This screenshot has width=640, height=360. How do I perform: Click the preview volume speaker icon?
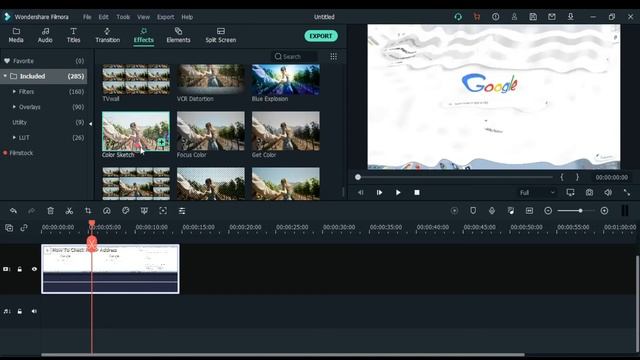[x=608, y=192]
